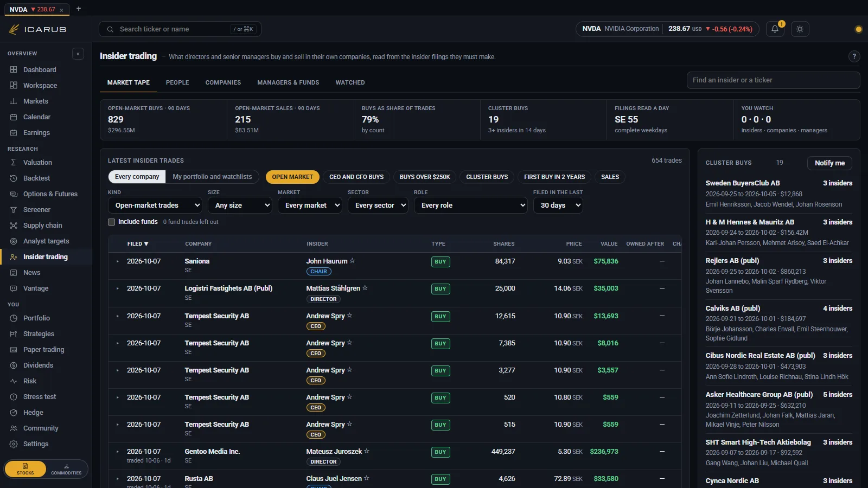Switch to the People tab
Screen dimensions: 868x488
click(177, 82)
